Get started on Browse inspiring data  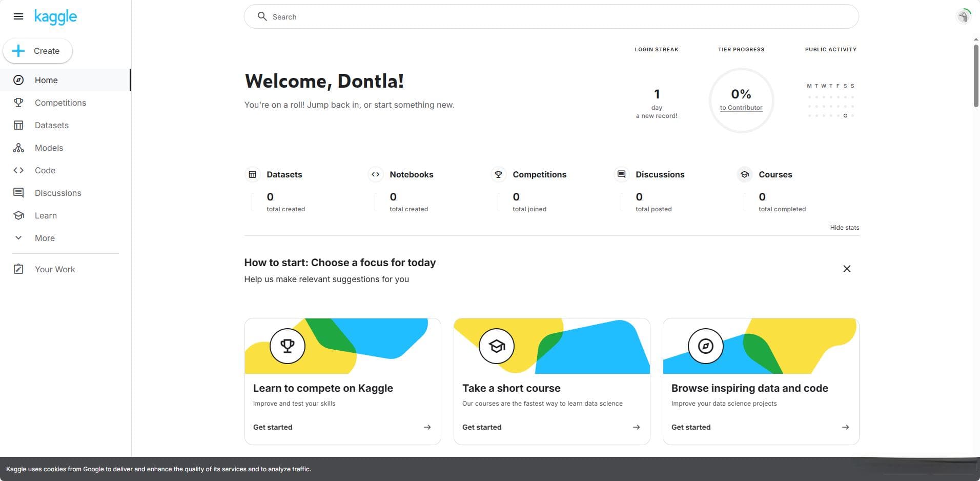(x=691, y=427)
